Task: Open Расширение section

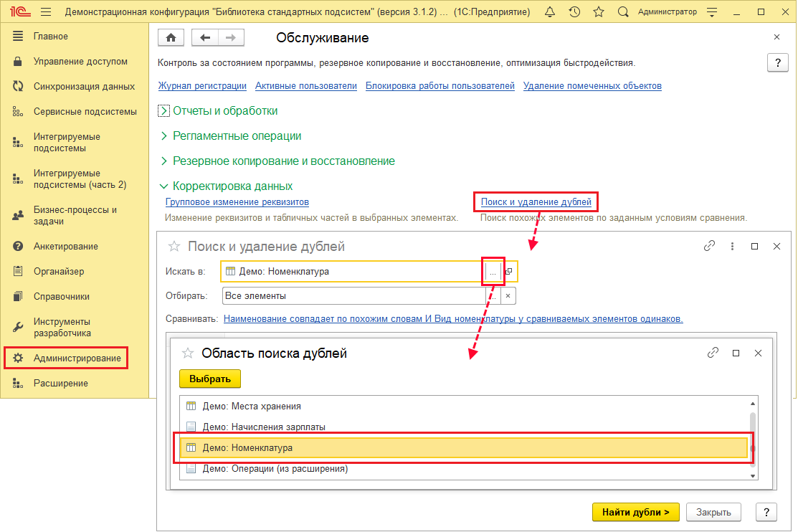Action: 75,384
